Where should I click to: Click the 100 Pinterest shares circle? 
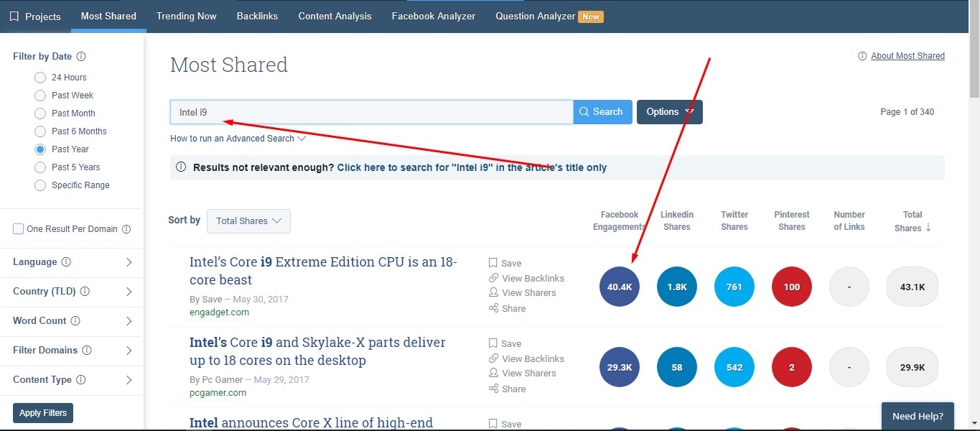[x=792, y=287]
